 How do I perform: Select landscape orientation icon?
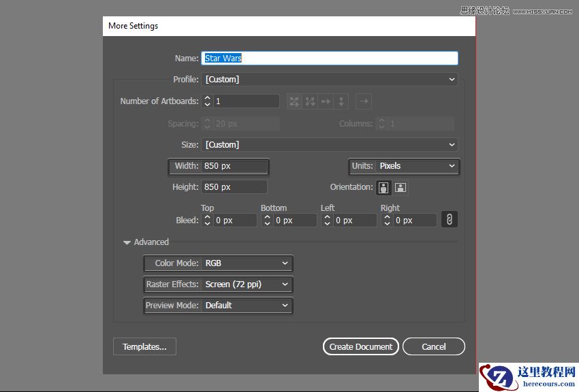coord(401,187)
